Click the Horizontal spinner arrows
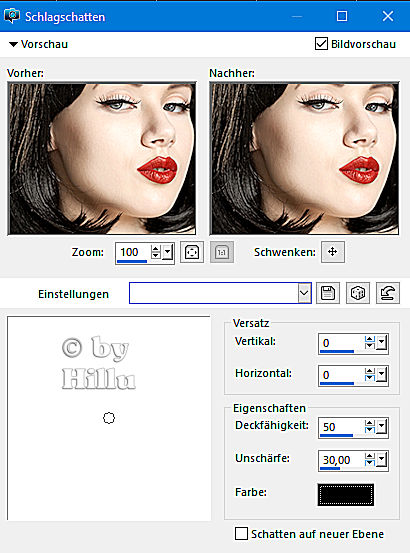Image resolution: width=410 pixels, height=553 pixels. tap(370, 374)
